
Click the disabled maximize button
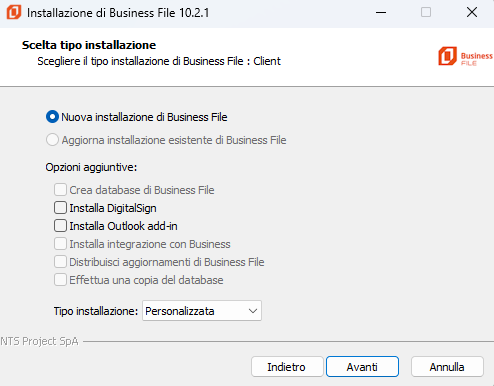pyautogui.click(x=426, y=13)
